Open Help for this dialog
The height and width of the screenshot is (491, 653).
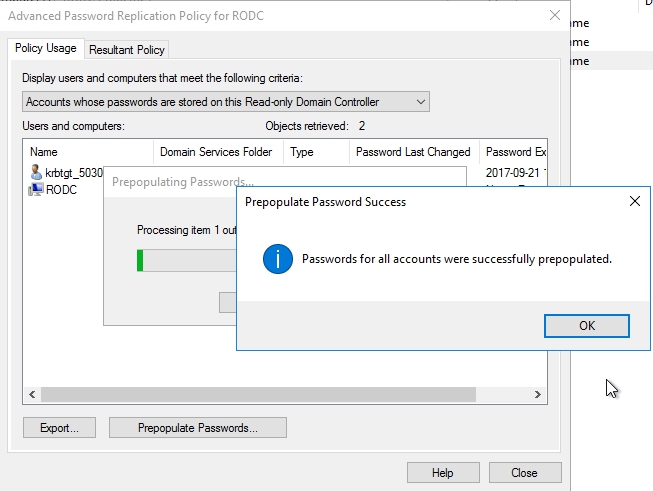tap(442, 473)
